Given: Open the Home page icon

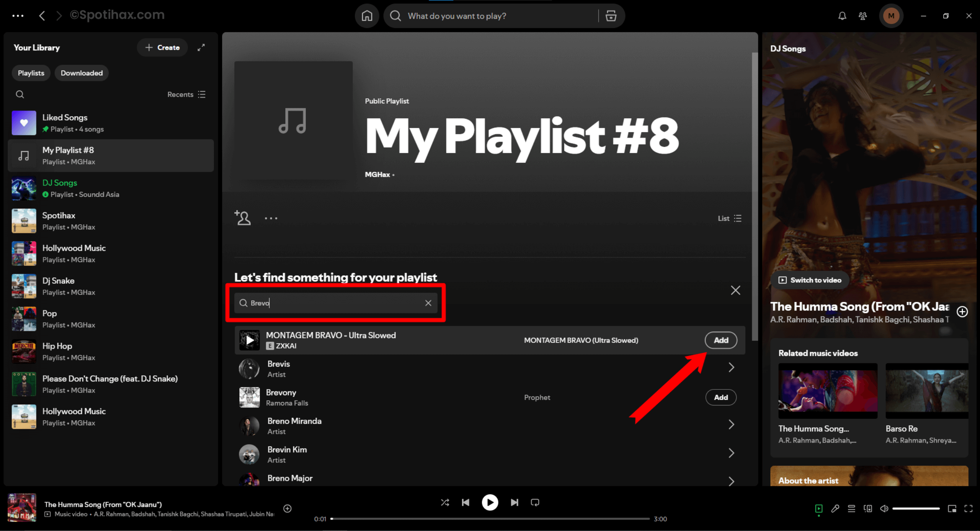Looking at the screenshot, I should click(x=367, y=16).
